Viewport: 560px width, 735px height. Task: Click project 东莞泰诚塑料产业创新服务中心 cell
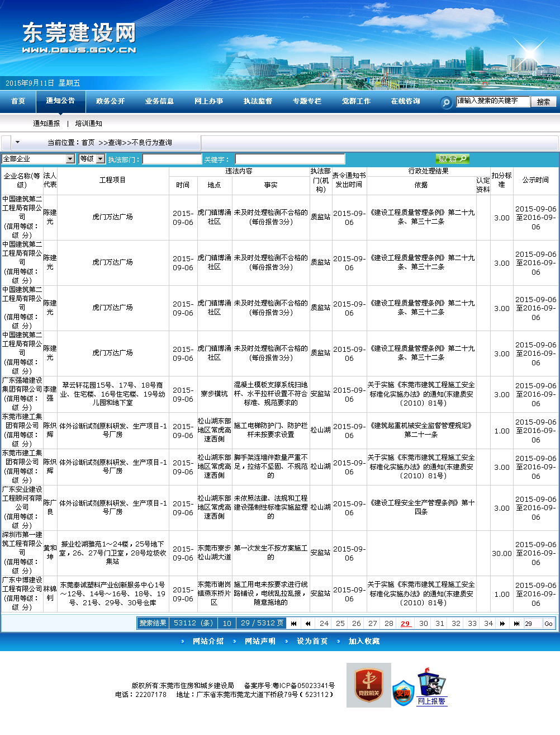[x=112, y=593]
